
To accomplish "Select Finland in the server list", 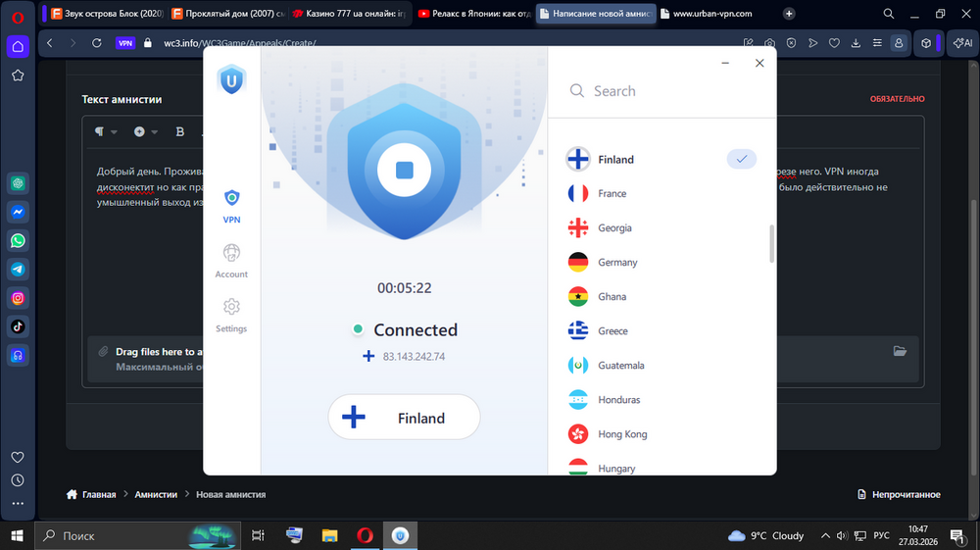I will click(x=661, y=160).
